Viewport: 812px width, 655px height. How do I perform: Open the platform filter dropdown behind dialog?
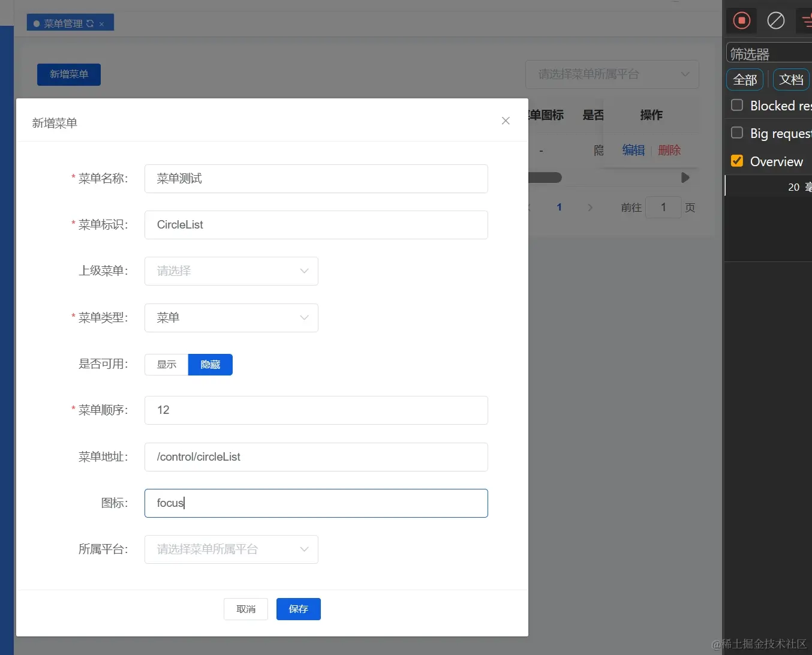[612, 74]
